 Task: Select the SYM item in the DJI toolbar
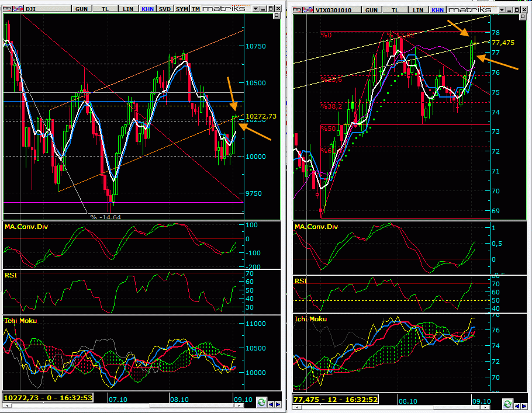(x=182, y=9)
